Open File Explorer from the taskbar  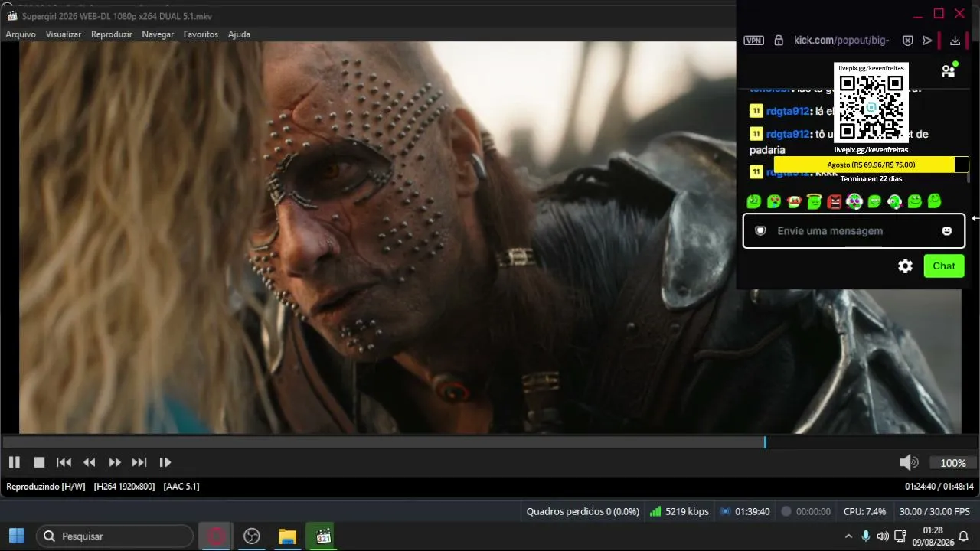(x=287, y=536)
